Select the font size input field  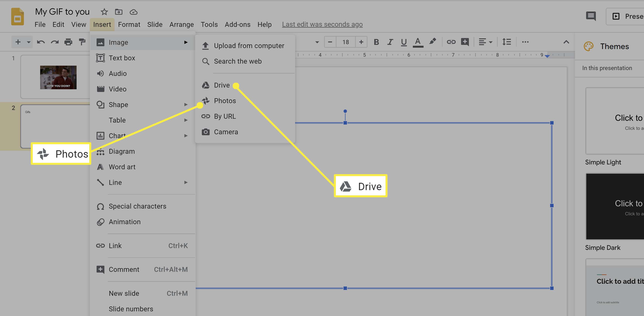point(345,42)
